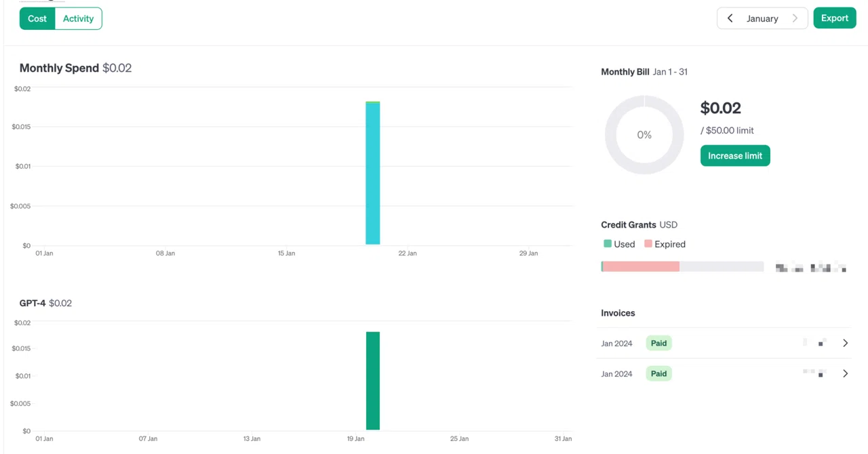
Task: Click the Monthly Spend heading
Action: [59, 68]
